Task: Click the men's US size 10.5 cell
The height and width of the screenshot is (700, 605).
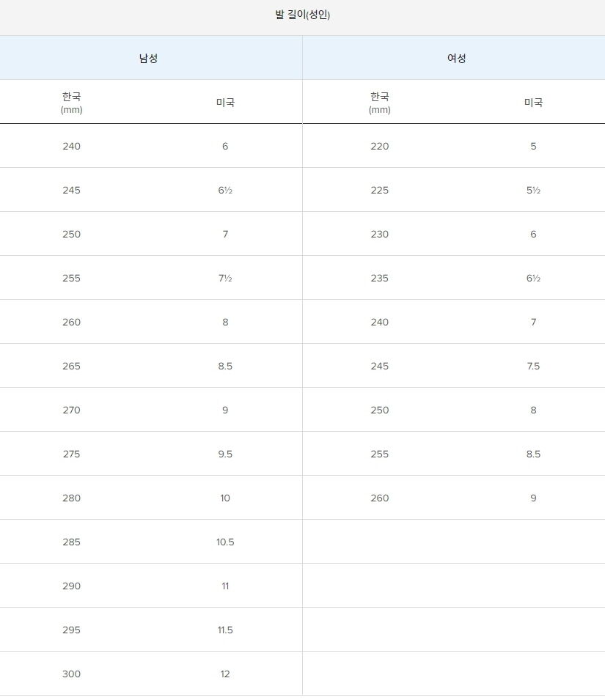Action: 225,542
